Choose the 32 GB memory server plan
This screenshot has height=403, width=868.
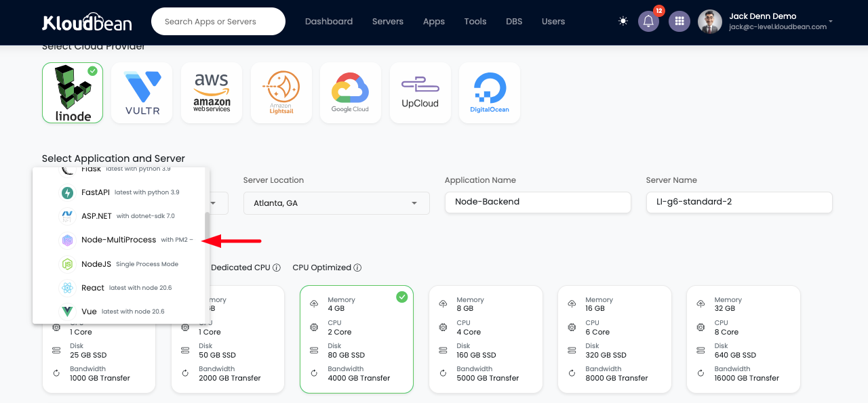[743, 339]
